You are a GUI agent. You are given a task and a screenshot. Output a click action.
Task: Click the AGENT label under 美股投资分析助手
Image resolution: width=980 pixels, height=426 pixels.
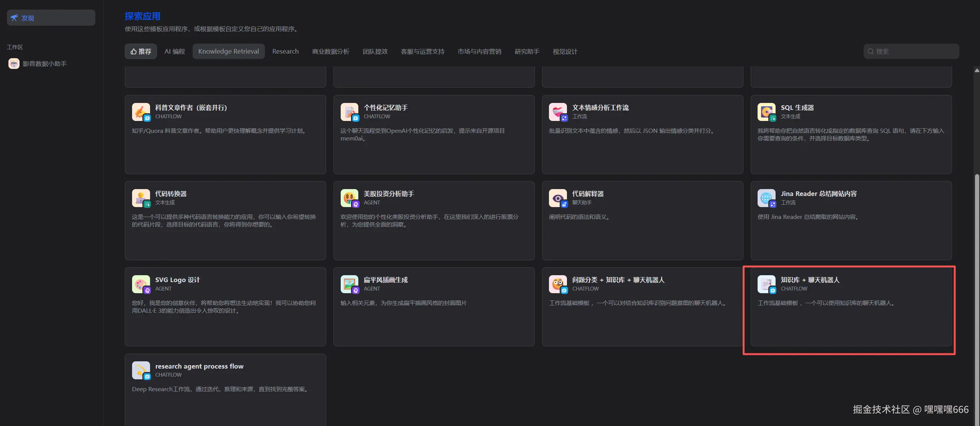[x=372, y=203]
